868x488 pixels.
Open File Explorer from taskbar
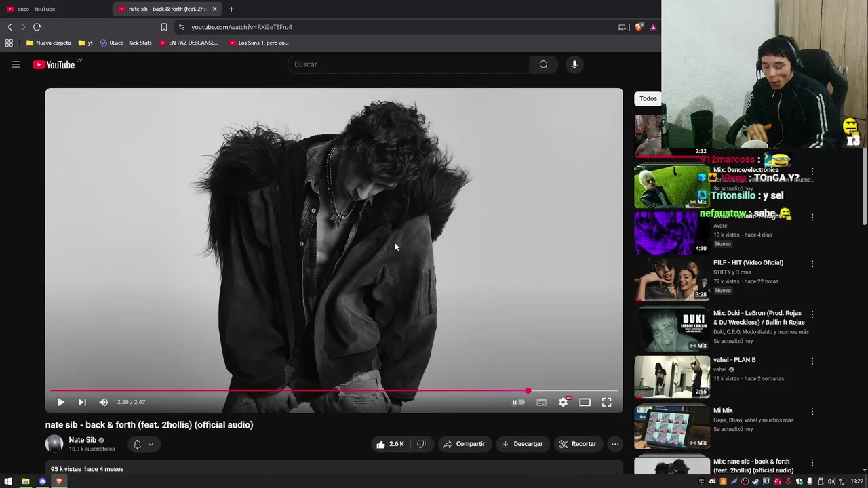coord(25,481)
